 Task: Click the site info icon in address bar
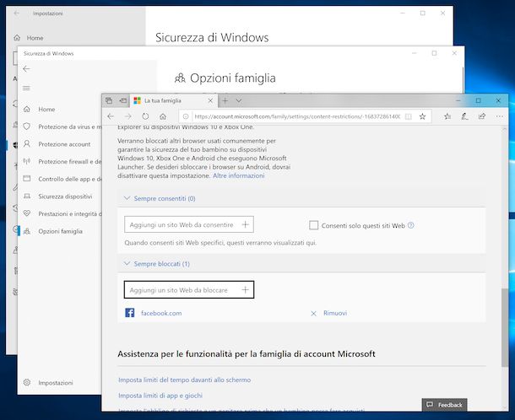[x=186, y=116]
